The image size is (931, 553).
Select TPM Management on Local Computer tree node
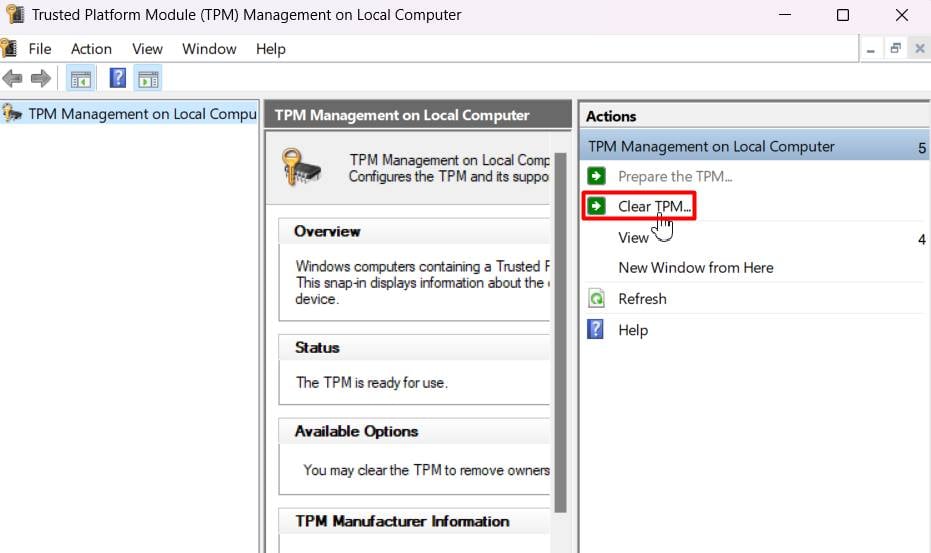click(142, 113)
